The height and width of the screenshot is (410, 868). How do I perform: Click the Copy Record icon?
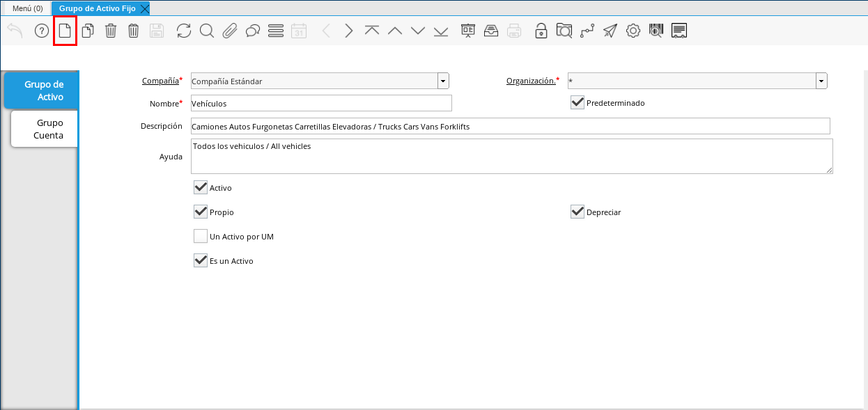(x=88, y=31)
